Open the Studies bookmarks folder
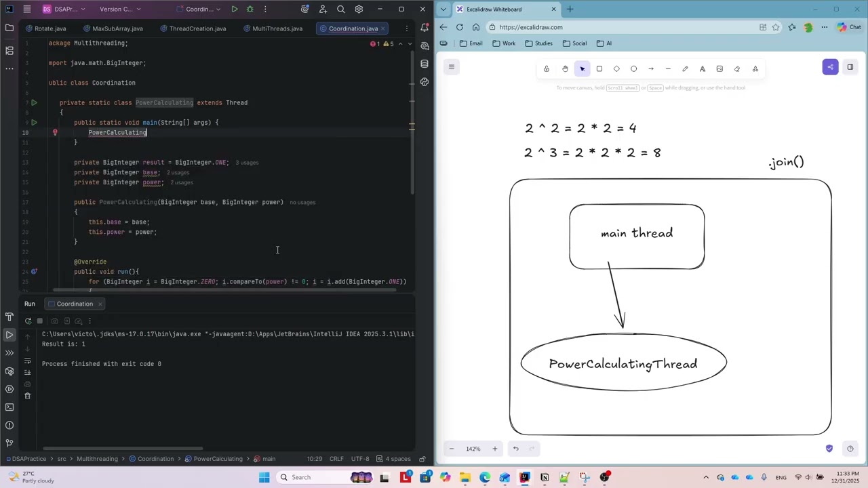The height and width of the screenshot is (488, 868). click(538, 43)
